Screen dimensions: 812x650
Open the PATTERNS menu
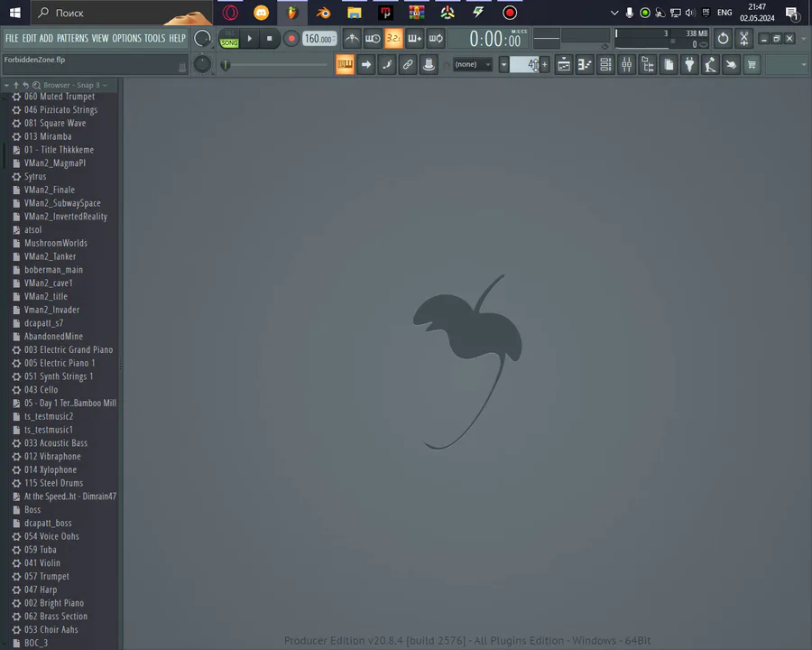pyautogui.click(x=72, y=38)
